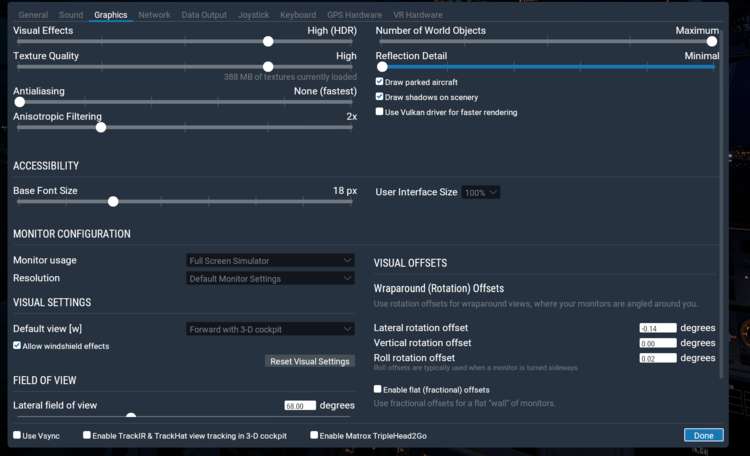Click the Lateral field of view value box
This screenshot has width=750, height=456.
click(x=300, y=406)
